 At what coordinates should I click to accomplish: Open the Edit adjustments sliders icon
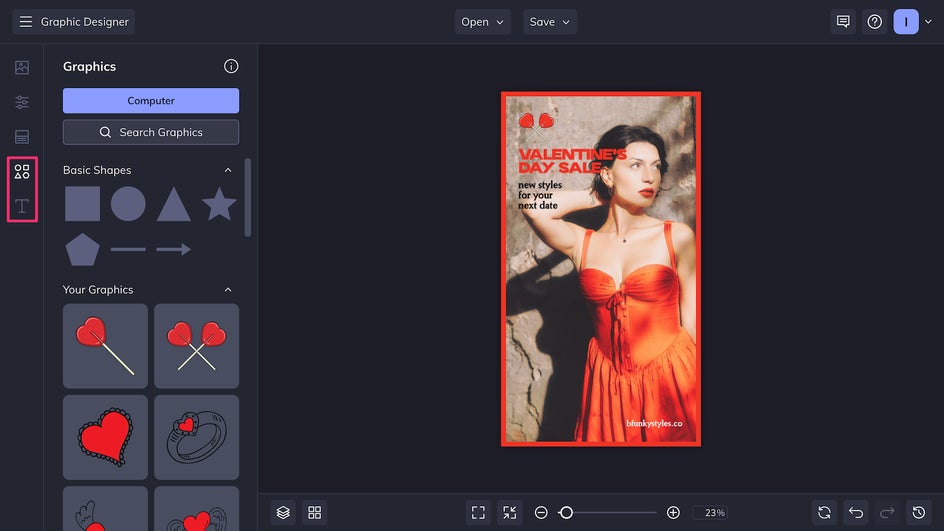[x=22, y=102]
